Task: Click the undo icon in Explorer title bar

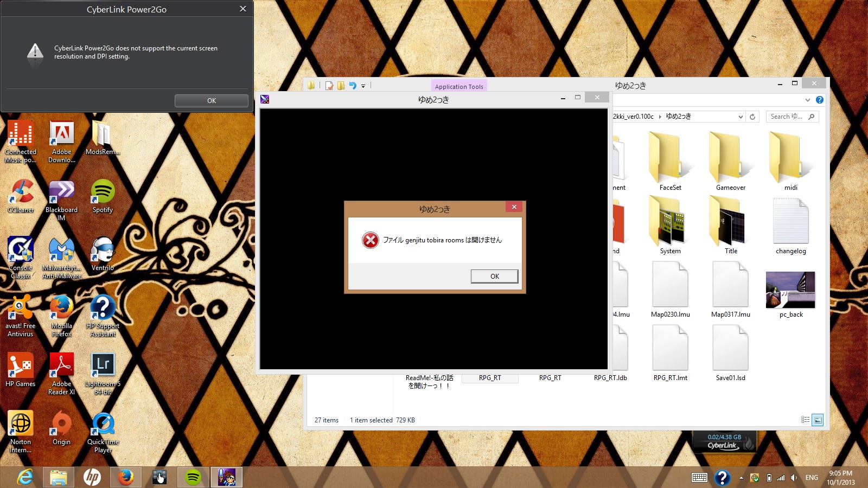Action: (x=353, y=86)
